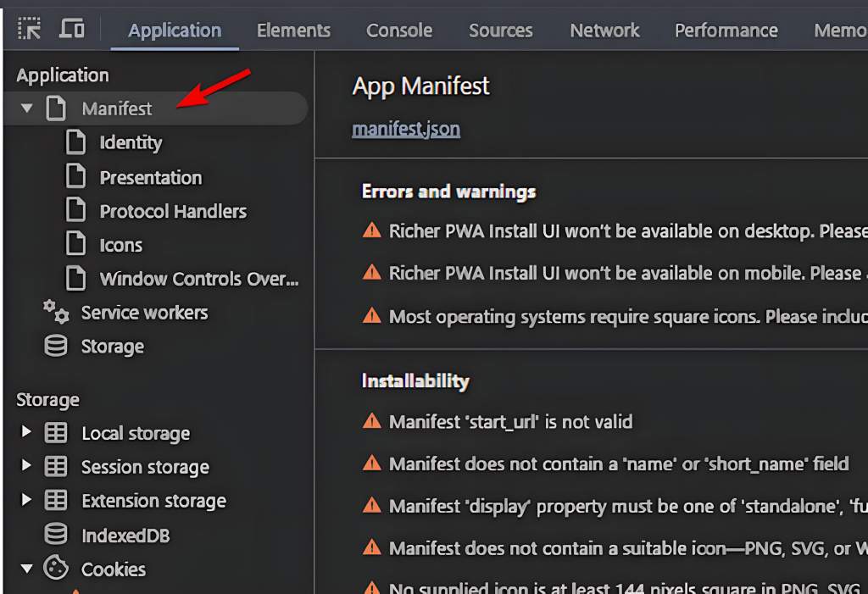Viewport: 868px width, 594px height.
Task: Select Identity under Manifest
Action: (x=131, y=143)
